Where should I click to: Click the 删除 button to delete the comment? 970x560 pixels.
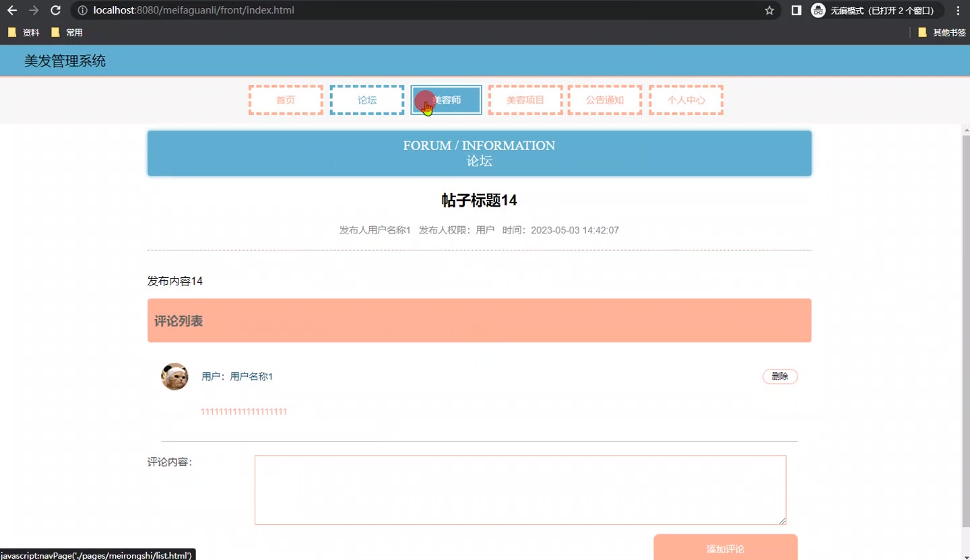(779, 376)
